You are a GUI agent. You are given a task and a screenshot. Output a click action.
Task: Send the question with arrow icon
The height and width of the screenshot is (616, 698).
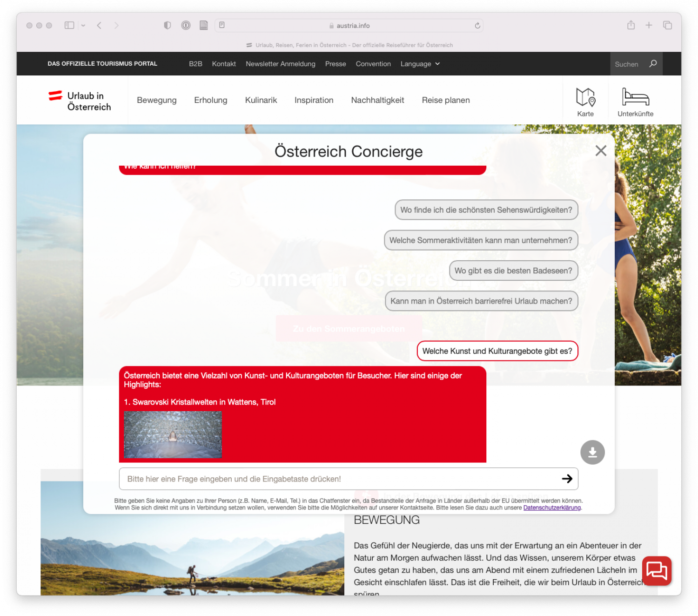567,479
